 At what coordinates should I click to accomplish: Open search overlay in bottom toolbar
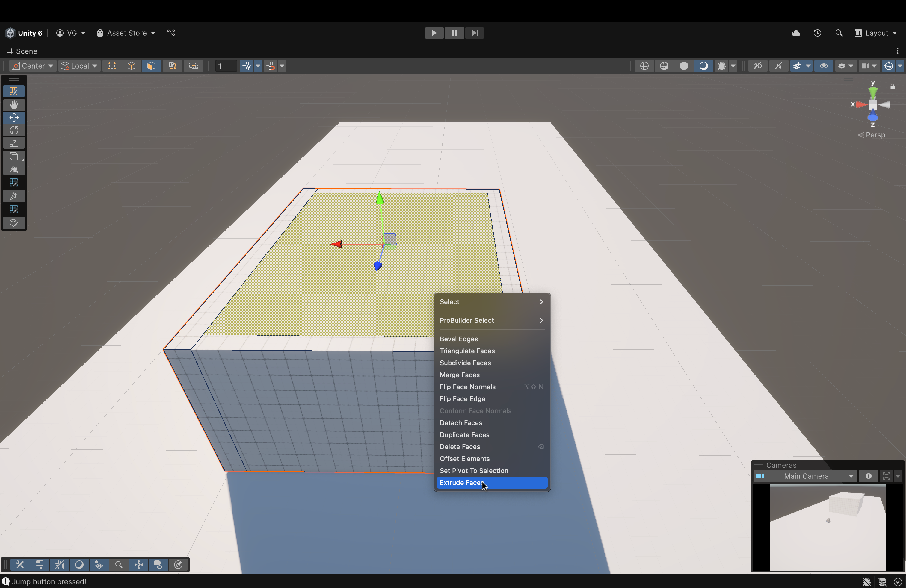119,564
